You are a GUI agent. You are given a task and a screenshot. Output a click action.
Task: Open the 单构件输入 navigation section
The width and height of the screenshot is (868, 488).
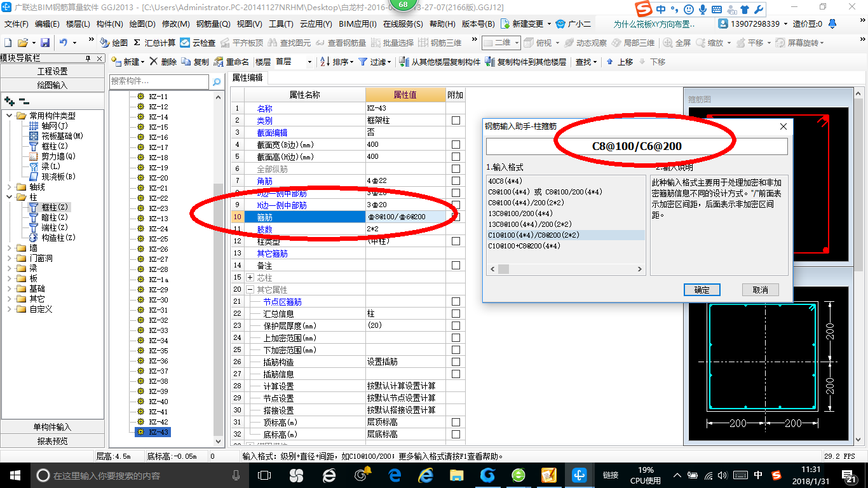(52, 427)
